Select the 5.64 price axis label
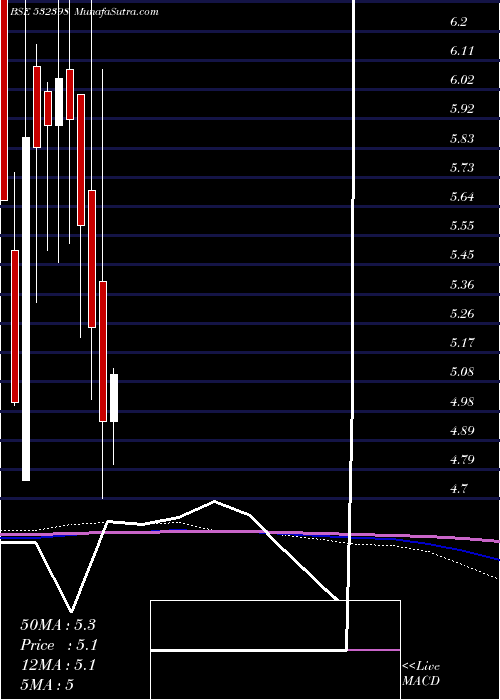The height and width of the screenshot is (700, 500). tap(462, 196)
